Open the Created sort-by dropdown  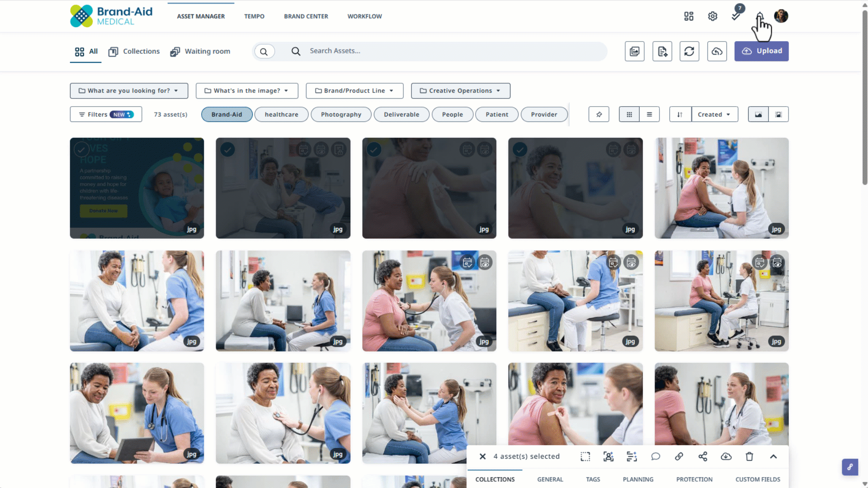pos(715,114)
